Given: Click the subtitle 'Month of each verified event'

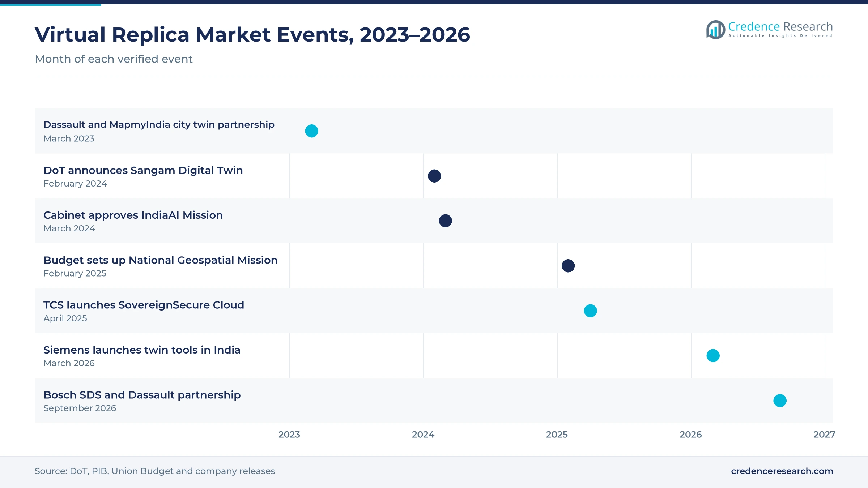Looking at the screenshot, I should pyautogui.click(x=114, y=59).
